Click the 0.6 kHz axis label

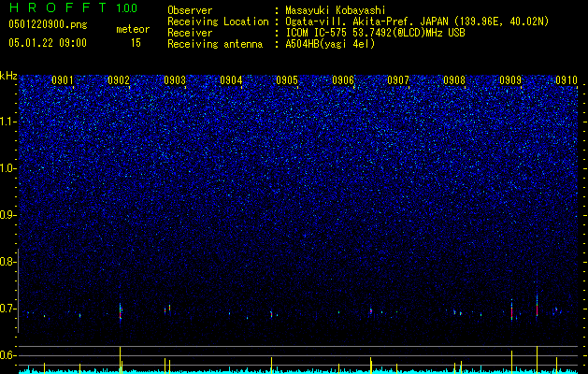7,355
